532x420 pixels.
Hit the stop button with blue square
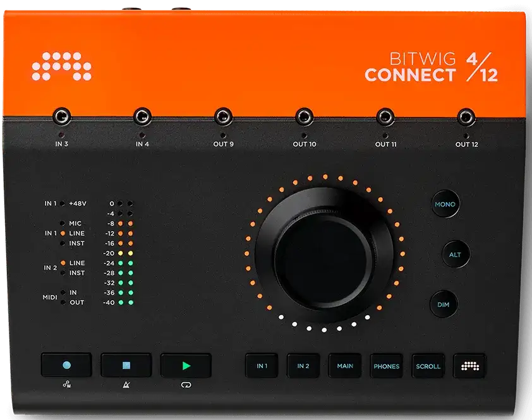126,365
